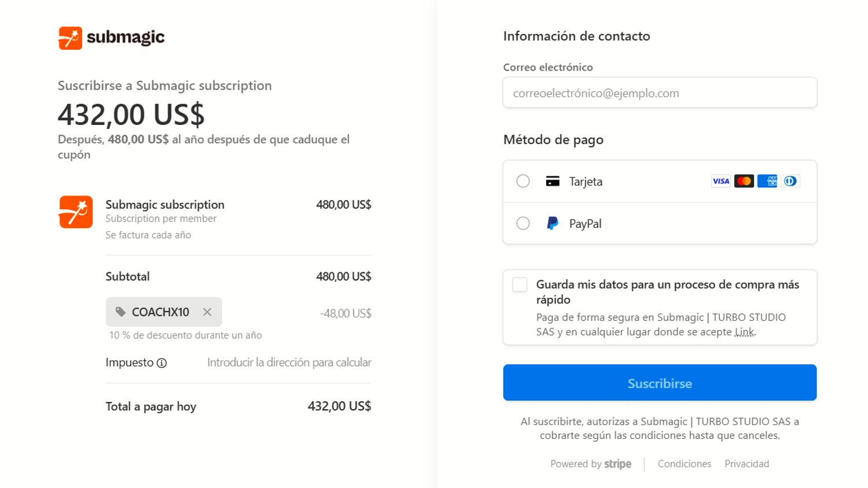
Task: Click the PayPal logo icon
Action: click(553, 223)
